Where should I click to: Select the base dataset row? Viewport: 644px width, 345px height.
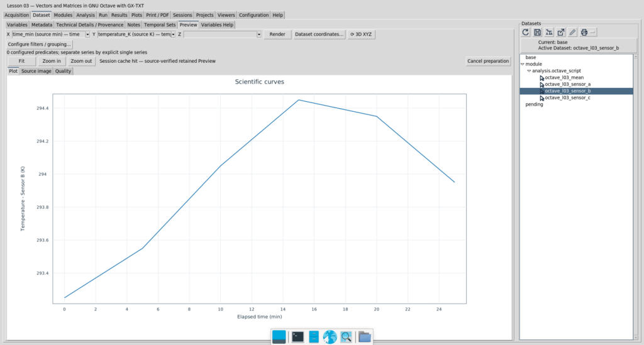point(576,57)
